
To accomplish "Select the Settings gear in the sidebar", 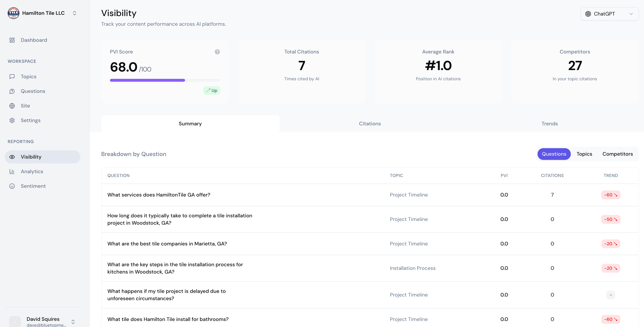I will point(12,120).
